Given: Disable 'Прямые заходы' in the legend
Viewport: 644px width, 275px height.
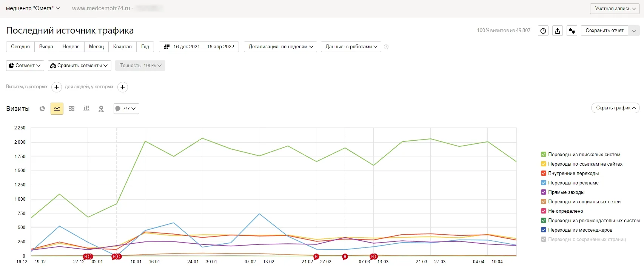Looking at the screenshot, I should (544, 192).
